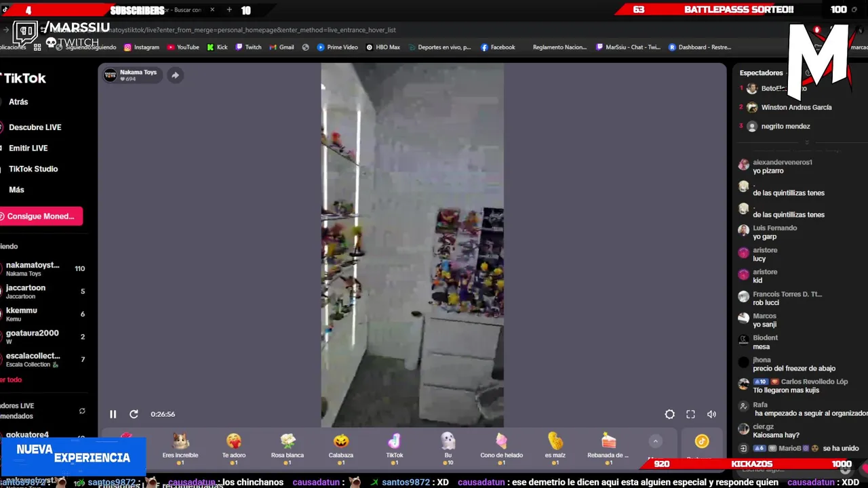Open Dashboard - Restre... bookmark
This screenshot has width=868, height=488.
coord(700,47)
